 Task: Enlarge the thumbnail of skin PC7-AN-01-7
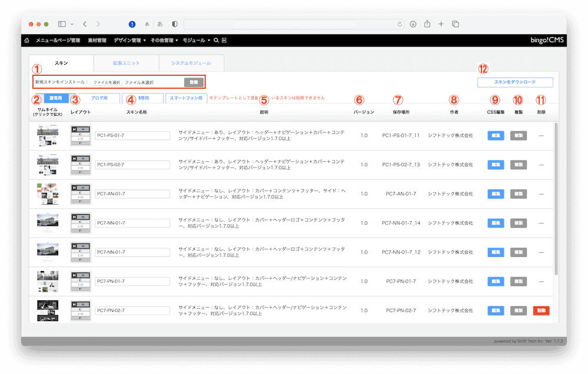click(48, 194)
